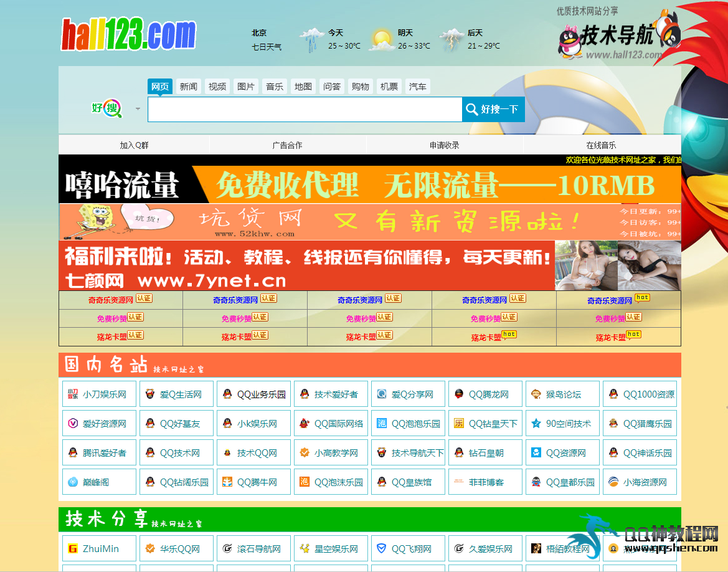Screen dimensions: 728x572
Task: Click the 小高教学网 orange badge icon
Action: 305,452
